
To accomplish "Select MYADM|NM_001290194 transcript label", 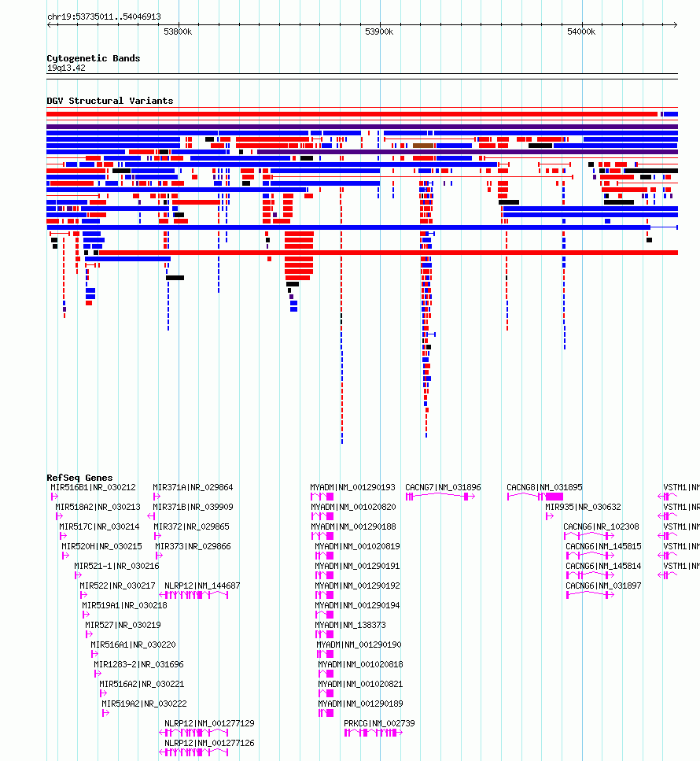I will click(358, 605).
